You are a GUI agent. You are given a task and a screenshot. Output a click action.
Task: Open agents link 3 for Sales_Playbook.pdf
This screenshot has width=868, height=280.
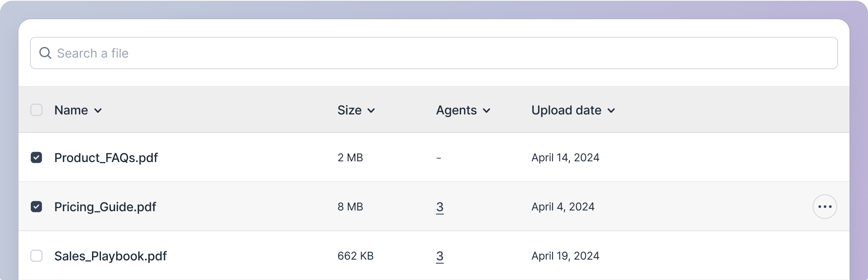click(x=440, y=256)
